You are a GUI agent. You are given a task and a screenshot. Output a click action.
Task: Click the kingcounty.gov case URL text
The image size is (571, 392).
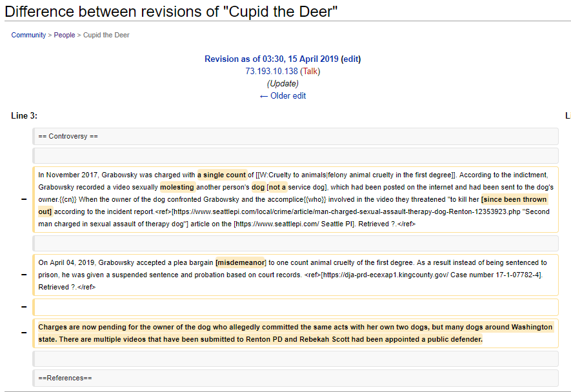click(385, 275)
